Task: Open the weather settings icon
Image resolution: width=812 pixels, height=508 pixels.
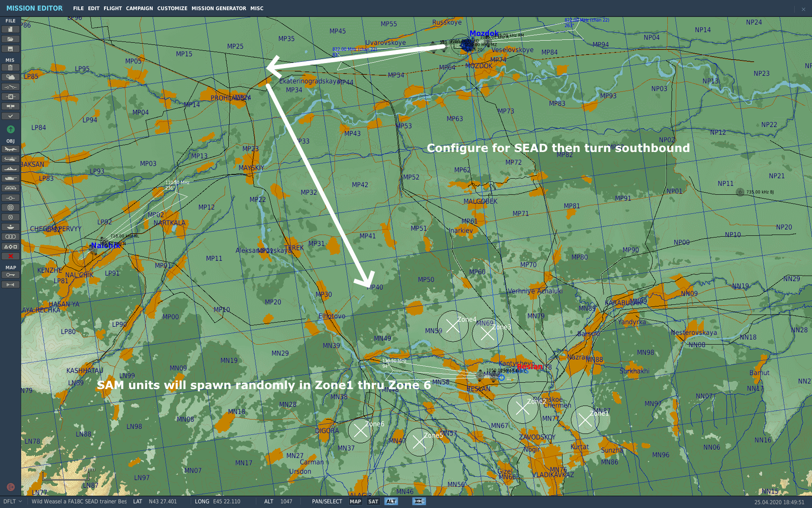Action: pyautogui.click(x=11, y=77)
